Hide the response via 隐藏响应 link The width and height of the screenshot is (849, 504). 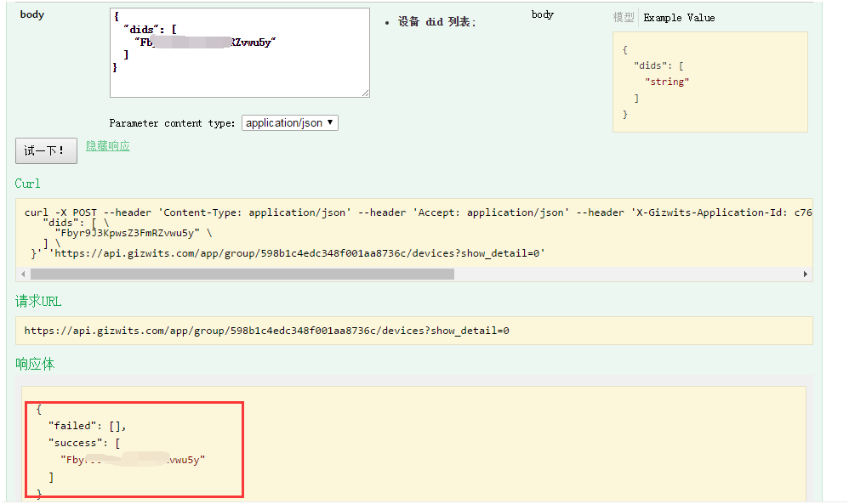[107, 146]
